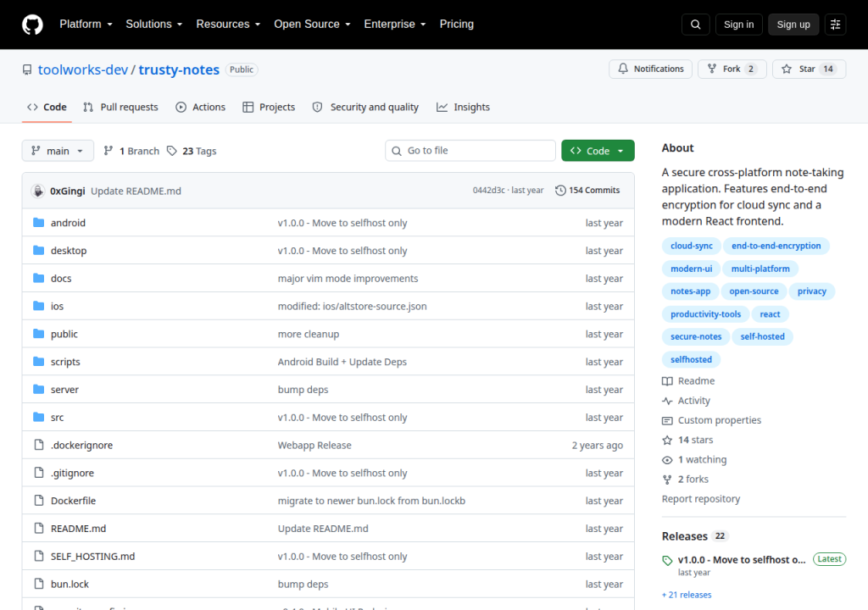Expand the Platform menu

pyautogui.click(x=86, y=25)
